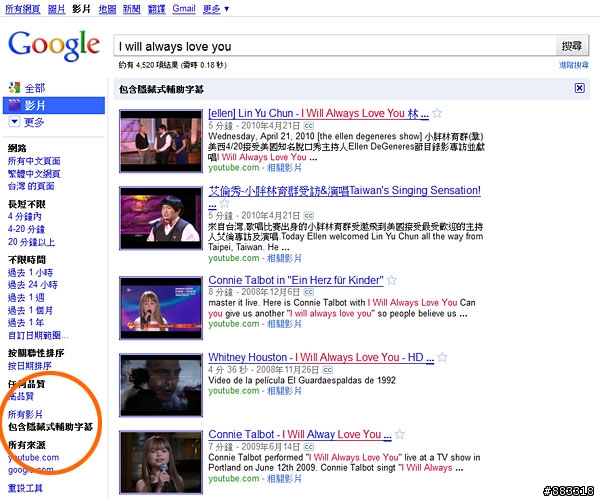
Task: Open Connie Talbot I Will Alway Love You title
Action: coord(300,434)
